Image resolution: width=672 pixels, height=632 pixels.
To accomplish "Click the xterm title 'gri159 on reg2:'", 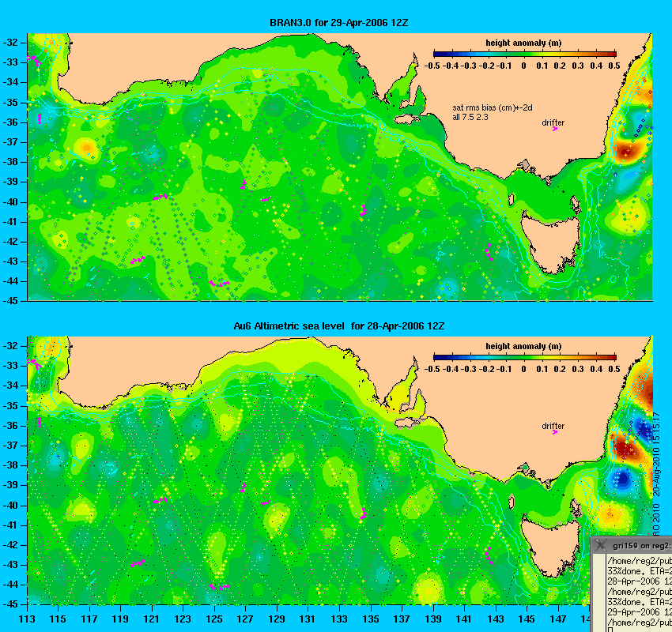I will click(x=641, y=546).
